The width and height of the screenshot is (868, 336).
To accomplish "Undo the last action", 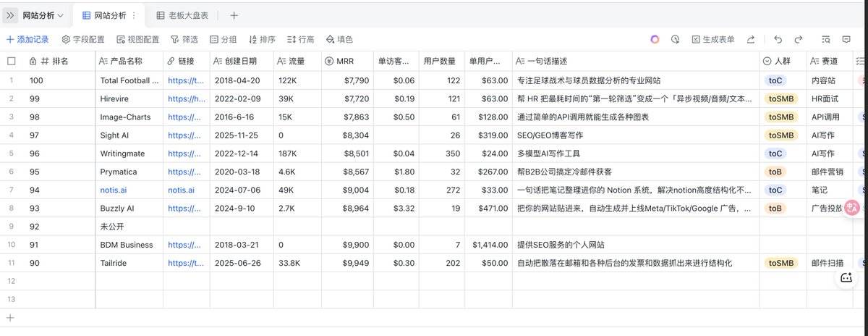I will click(x=778, y=39).
